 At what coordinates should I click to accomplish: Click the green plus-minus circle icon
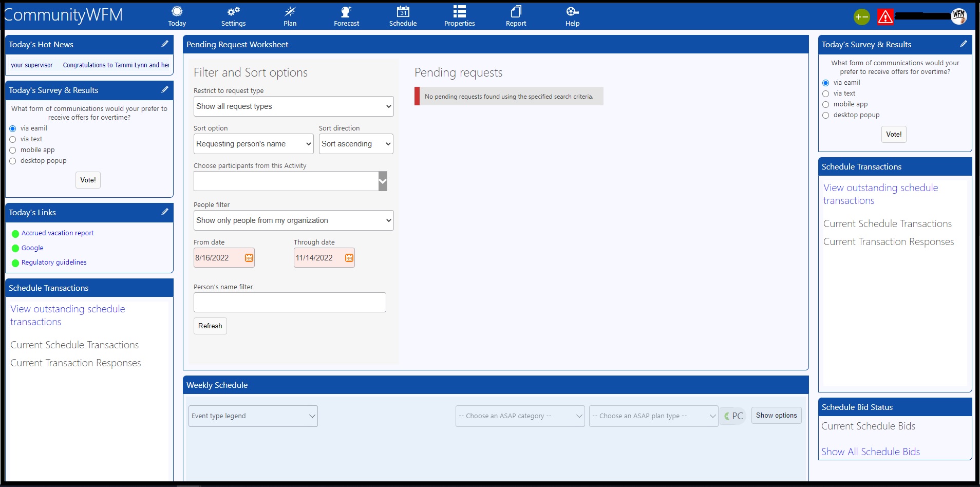coord(861,17)
